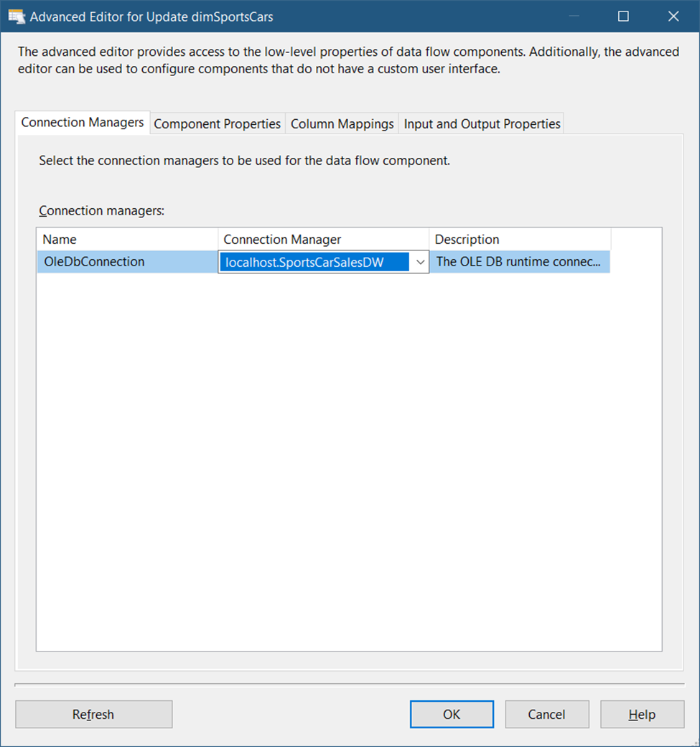
Task: Switch to the Component Properties tab
Action: [x=217, y=123]
